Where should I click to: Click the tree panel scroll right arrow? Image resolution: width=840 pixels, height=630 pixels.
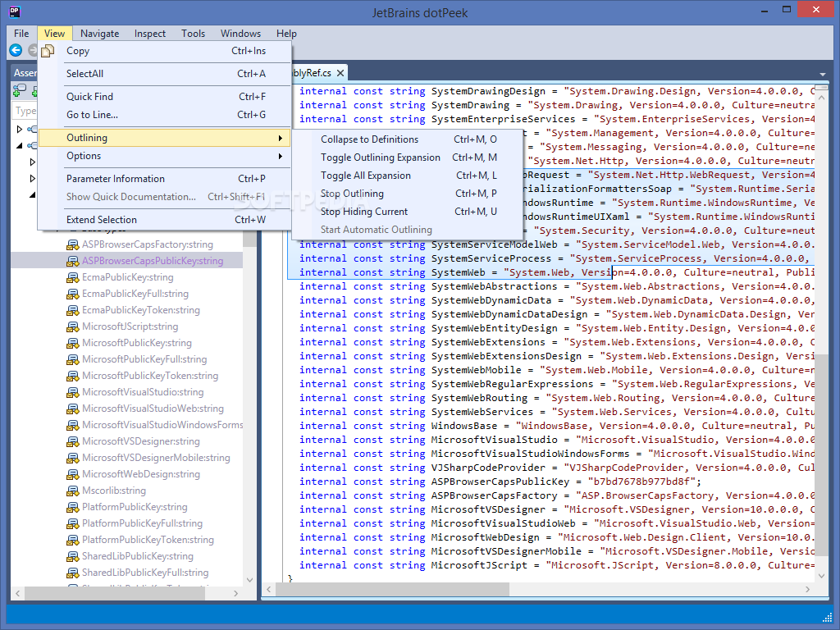pos(235,594)
